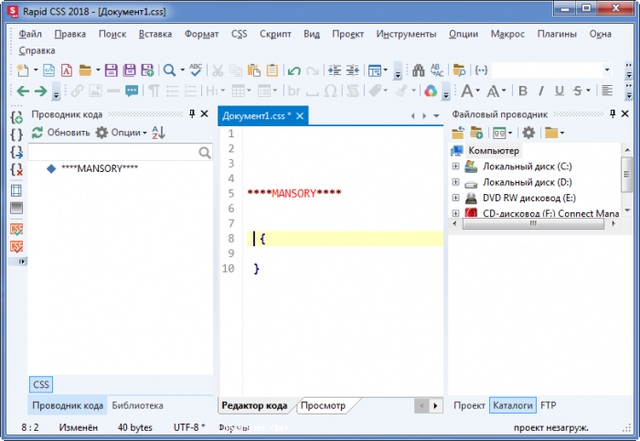Switch to the Библиотека panel tab
The height and width of the screenshot is (441, 640).
[137, 406]
